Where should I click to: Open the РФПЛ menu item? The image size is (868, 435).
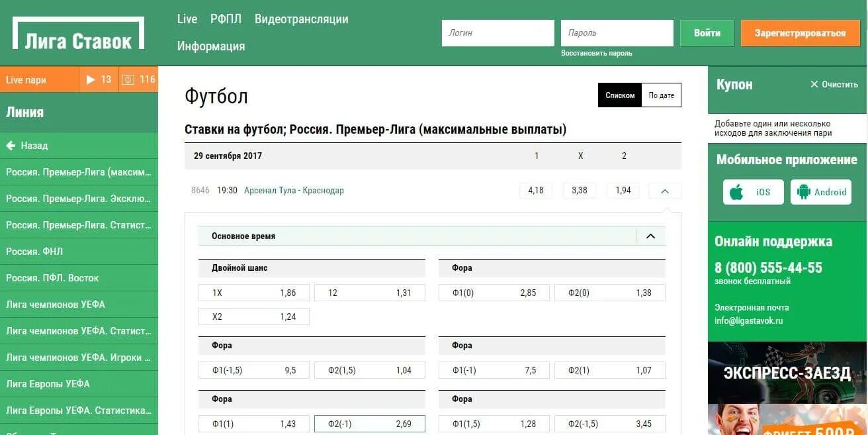click(x=226, y=19)
